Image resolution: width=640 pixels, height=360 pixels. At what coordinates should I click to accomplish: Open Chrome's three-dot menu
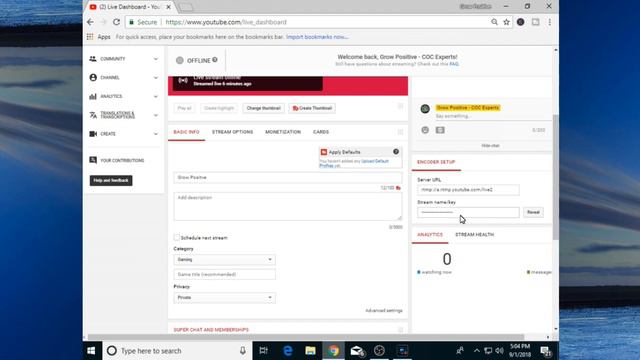(550, 22)
